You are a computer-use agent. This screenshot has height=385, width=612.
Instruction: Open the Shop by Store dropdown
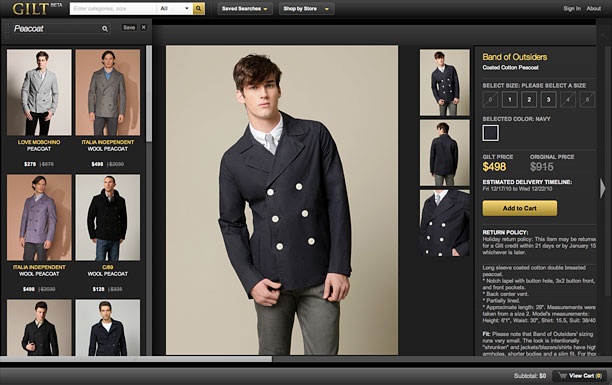coord(306,9)
